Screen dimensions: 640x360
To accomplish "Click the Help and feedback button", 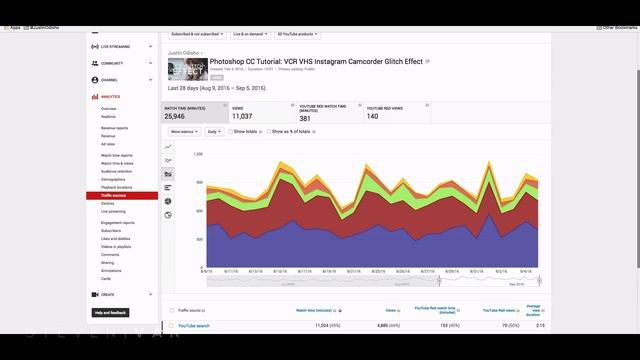I will point(110,313).
